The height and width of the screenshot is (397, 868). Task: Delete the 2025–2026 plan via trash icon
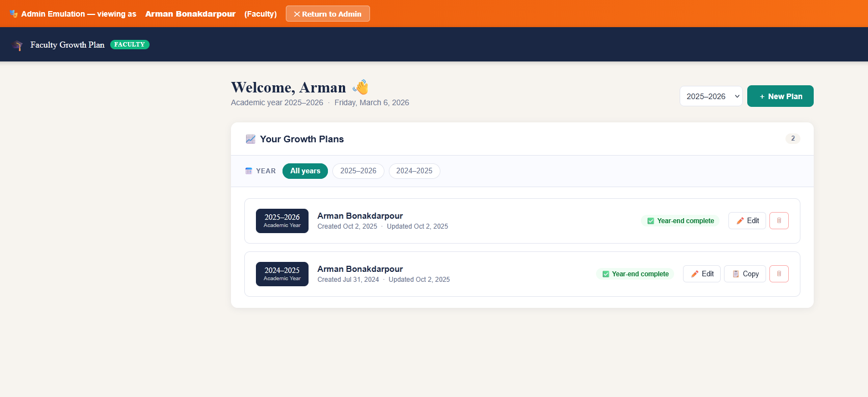[x=779, y=220]
